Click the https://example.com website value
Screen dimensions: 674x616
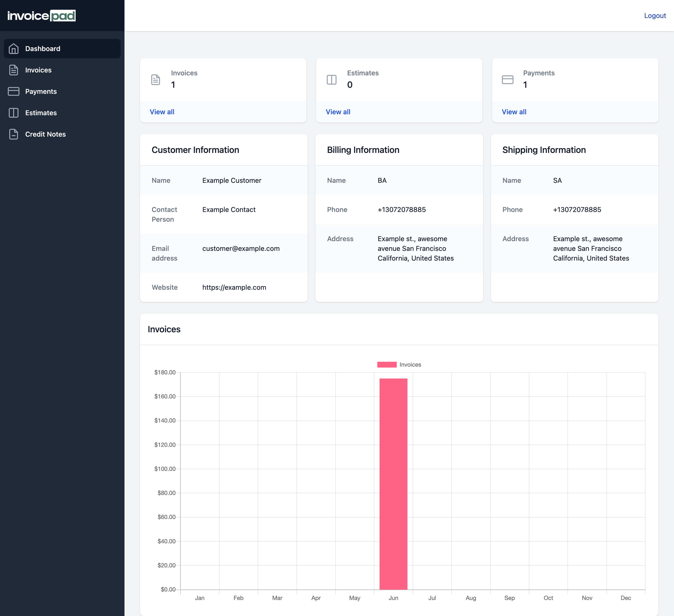point(234,287)
